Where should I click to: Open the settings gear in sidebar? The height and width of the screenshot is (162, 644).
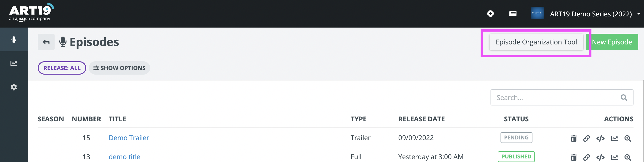pyautogui.click(x=14, y=87)
